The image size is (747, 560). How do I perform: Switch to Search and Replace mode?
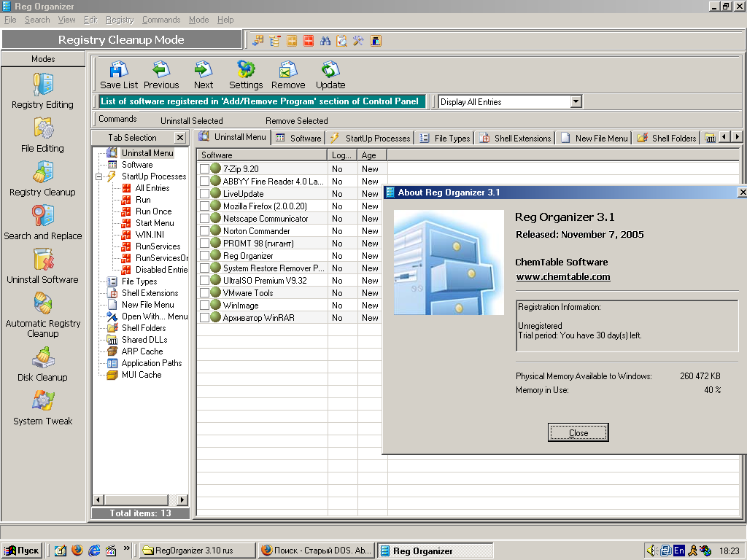tap(42, 216)
